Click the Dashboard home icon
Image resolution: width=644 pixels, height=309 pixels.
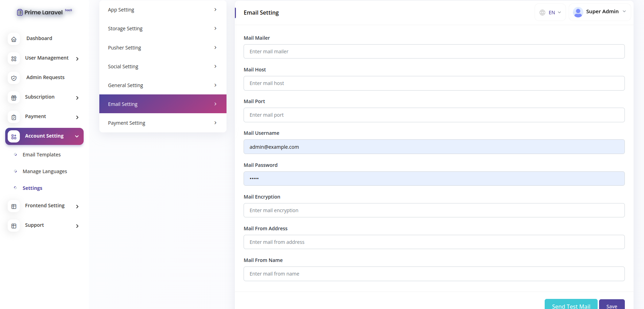(x=14, y=39)
